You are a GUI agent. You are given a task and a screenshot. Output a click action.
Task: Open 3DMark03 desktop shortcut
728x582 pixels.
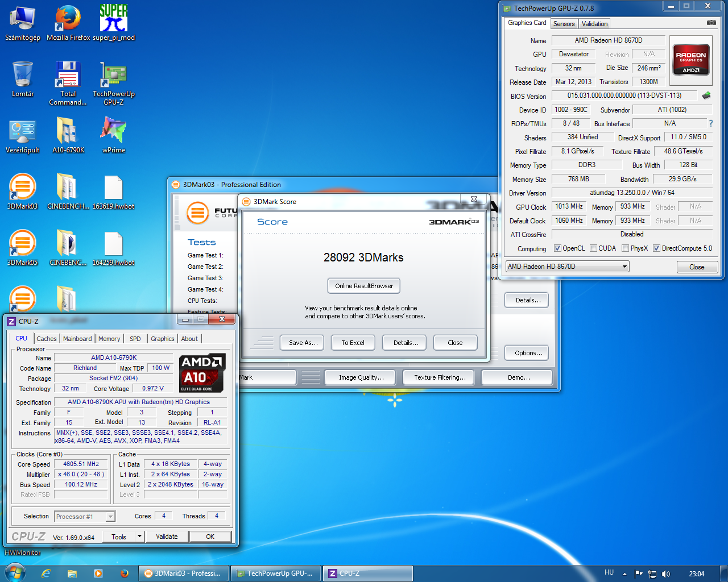pyautogui.click(x=23, y=192)
